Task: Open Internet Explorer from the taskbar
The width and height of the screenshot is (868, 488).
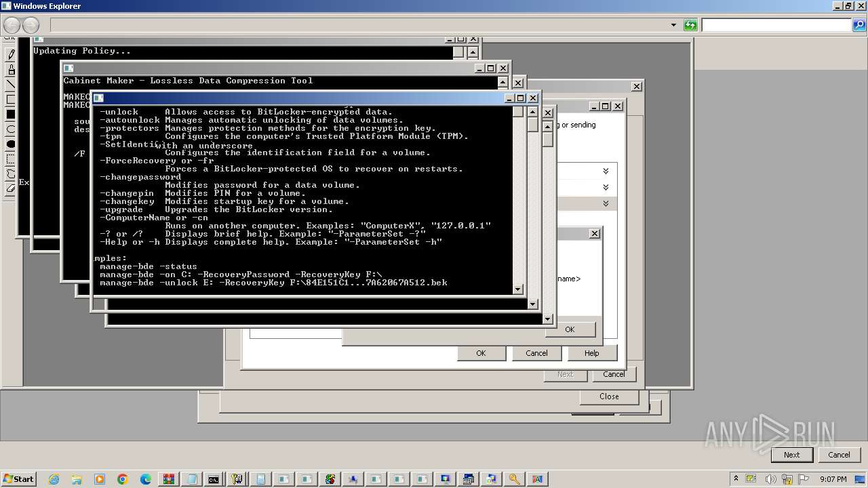Action: tap(54, 479)
